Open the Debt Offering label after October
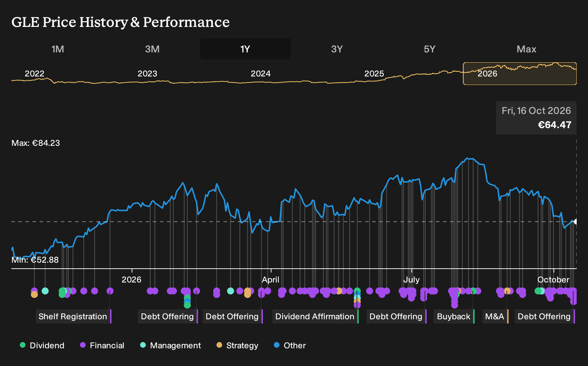The width and height of the screenshot is (588, 366). coord(544,316)
